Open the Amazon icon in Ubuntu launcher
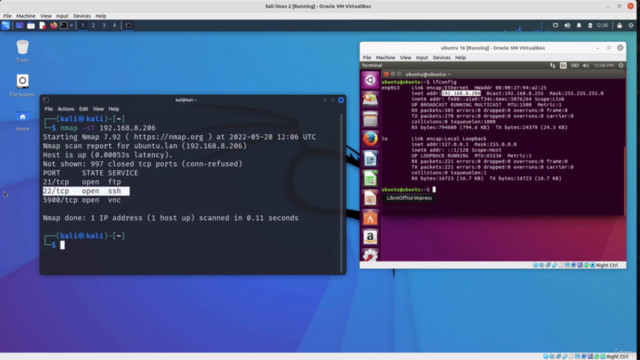 (x=370, y=237)
